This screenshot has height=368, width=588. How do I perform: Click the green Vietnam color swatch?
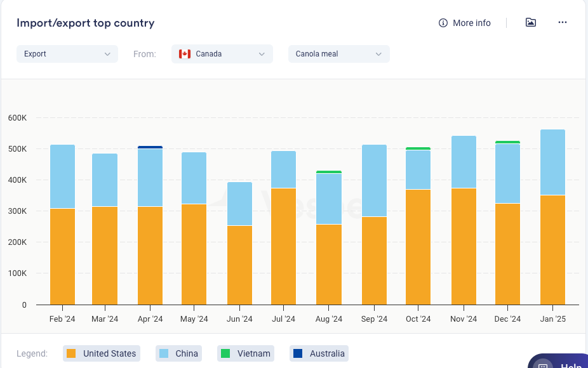click(x=225, y=353)
